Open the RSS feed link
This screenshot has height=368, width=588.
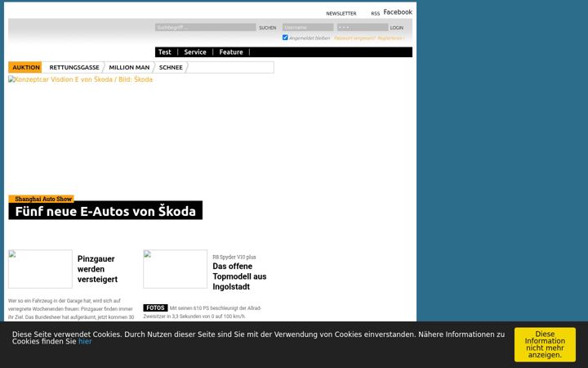click(376, 14)
